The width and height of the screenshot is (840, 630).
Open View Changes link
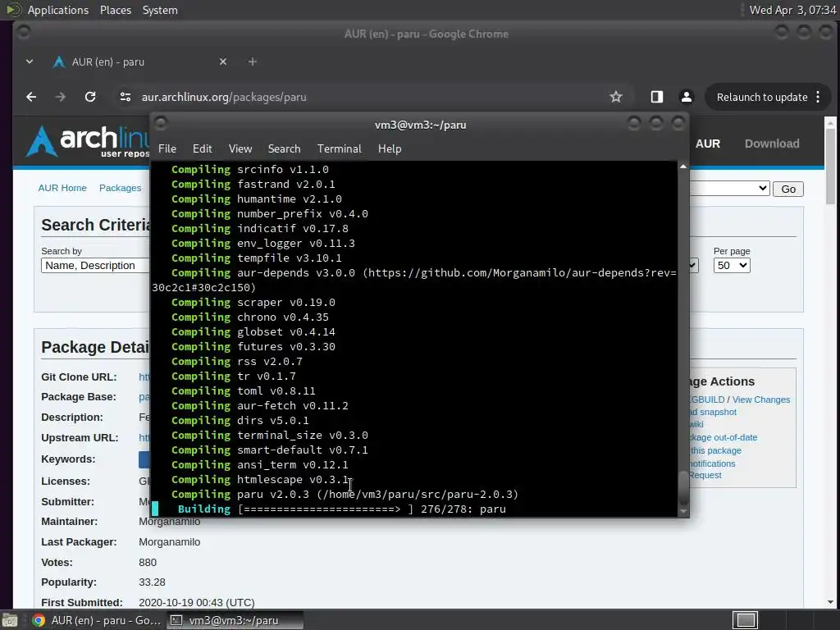click(x=760, y=399)
